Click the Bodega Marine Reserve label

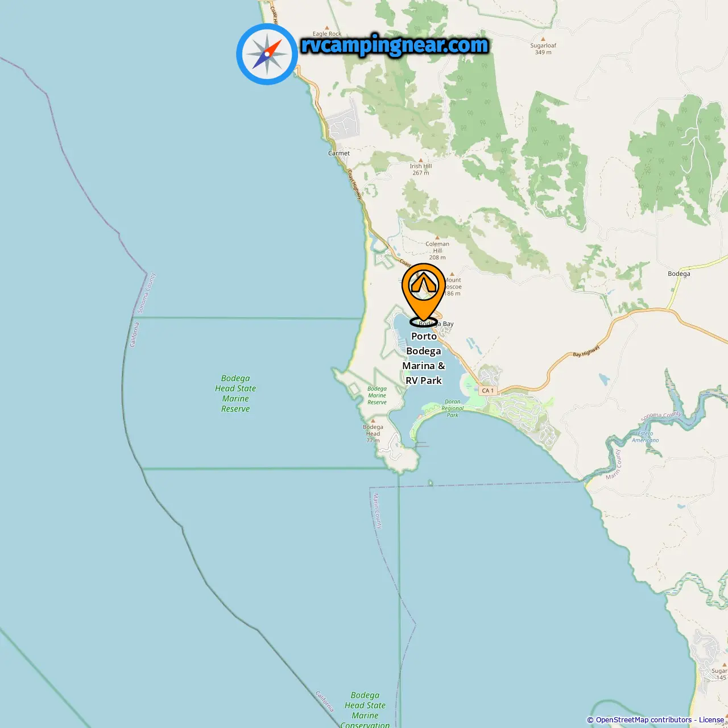point(377,395)
